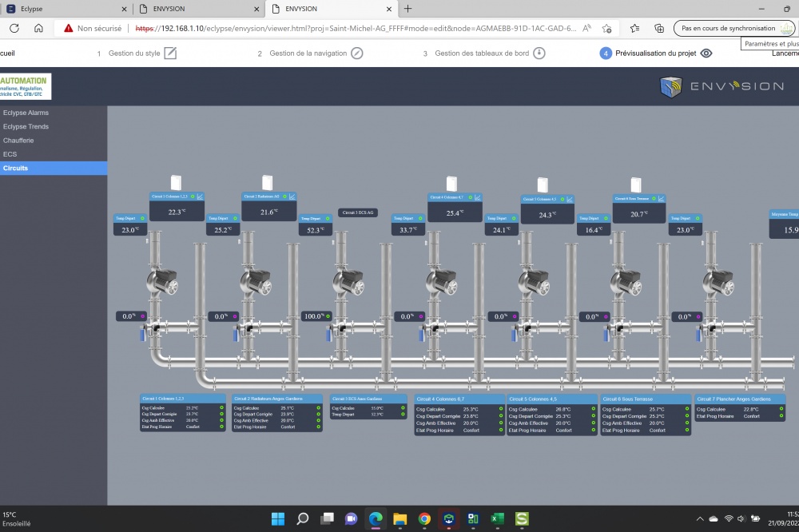Click the room sensor icon above Circuit 6 Sous Terrasse
Image resolution: width=799 pixels, height=532 pixels.
pos(636,185)
